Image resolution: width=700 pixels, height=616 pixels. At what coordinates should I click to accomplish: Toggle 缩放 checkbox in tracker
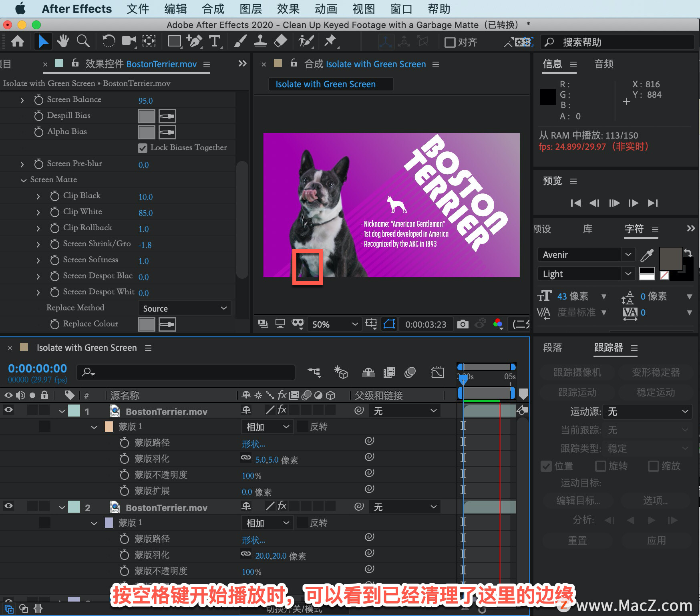(653, 466)
